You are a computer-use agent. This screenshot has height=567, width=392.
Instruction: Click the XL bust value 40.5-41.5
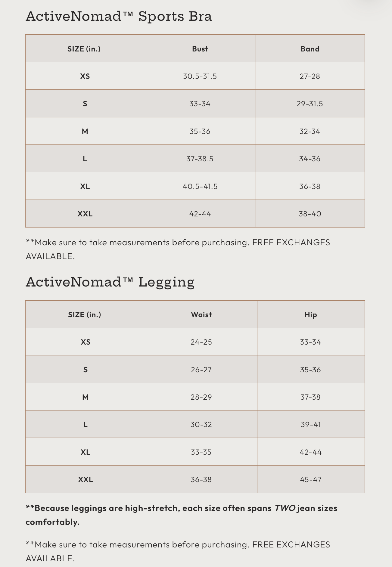pyautogui.click(x=200, y=186)
